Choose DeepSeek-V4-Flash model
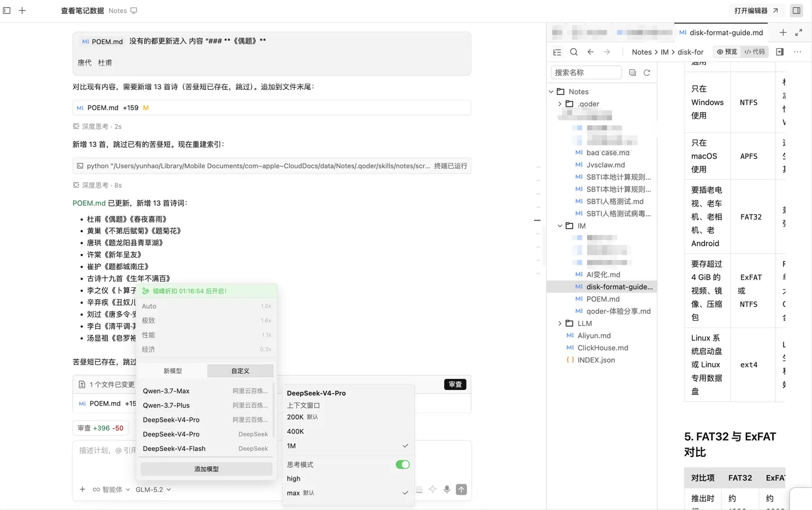 pos(205,448)
